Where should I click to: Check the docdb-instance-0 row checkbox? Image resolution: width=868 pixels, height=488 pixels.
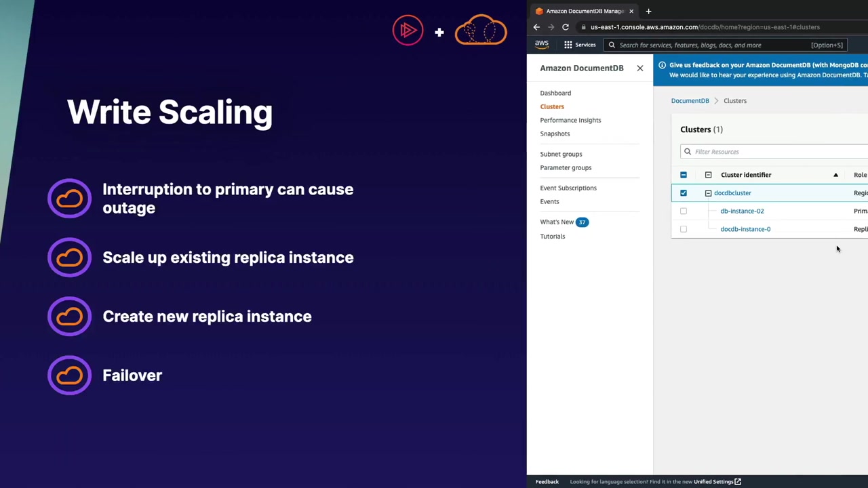684,229
